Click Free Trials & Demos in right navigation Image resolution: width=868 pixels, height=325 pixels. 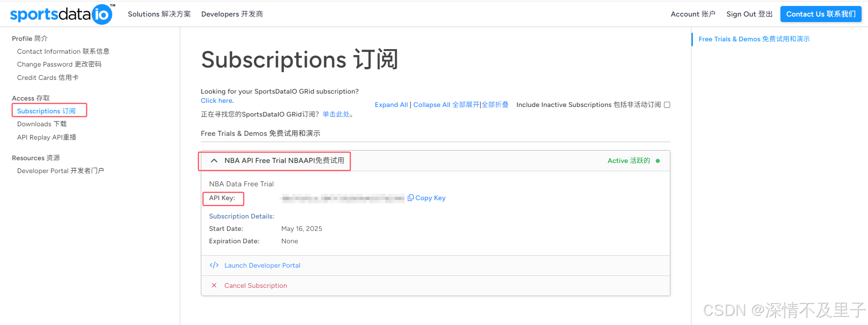[754, 39]
